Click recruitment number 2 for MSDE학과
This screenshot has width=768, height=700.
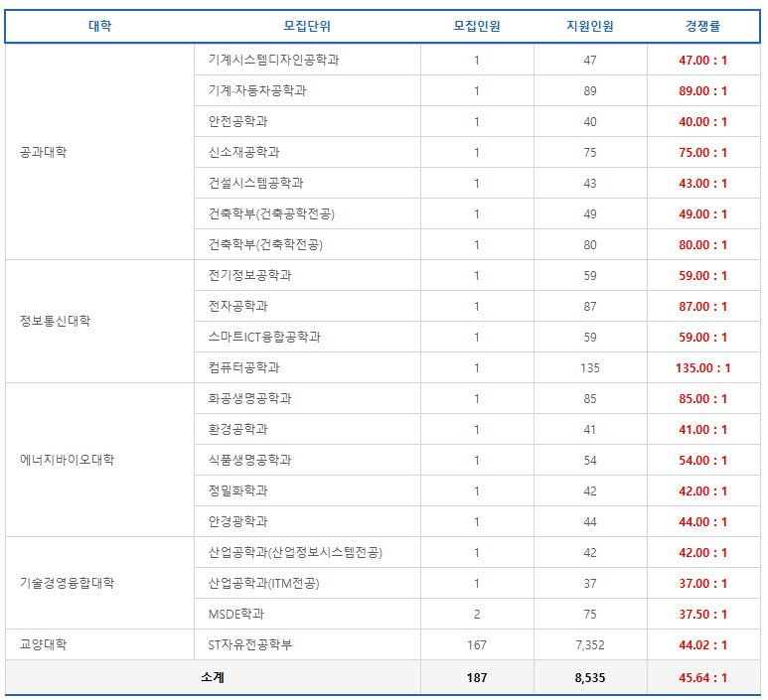[477, 615]
